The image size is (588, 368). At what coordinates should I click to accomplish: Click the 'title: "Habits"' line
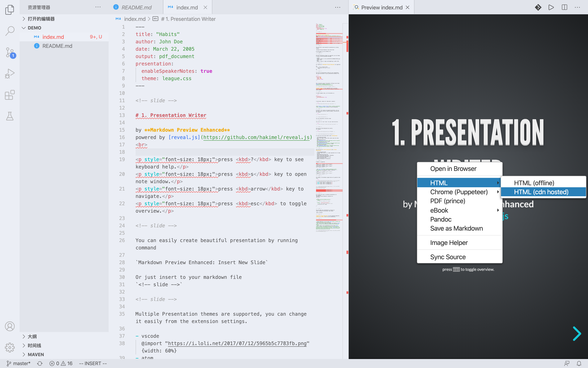(157, 34)
